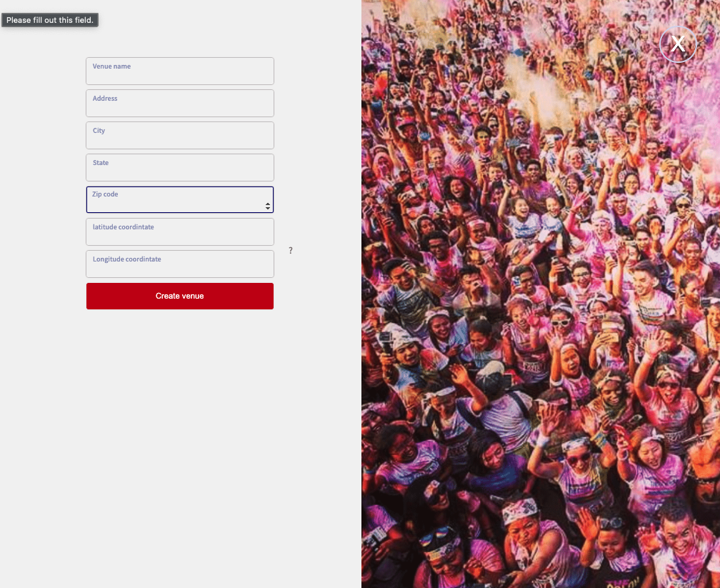Click the question mark help icon

tap(290, 250)
